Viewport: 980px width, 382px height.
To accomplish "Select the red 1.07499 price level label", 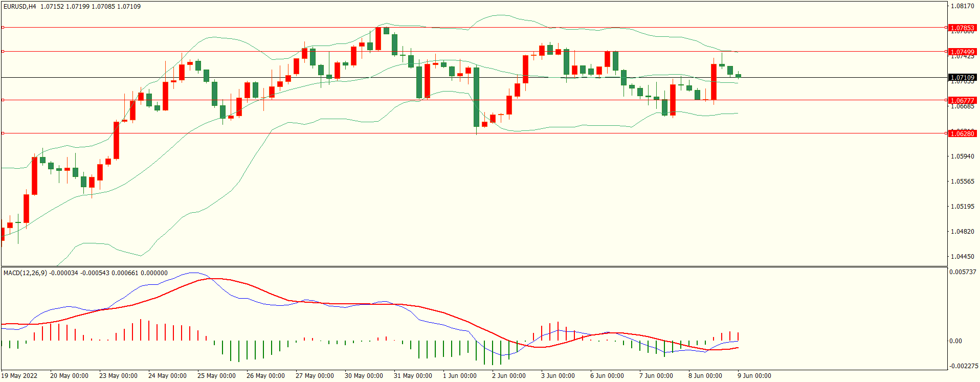I will (962, 52).
